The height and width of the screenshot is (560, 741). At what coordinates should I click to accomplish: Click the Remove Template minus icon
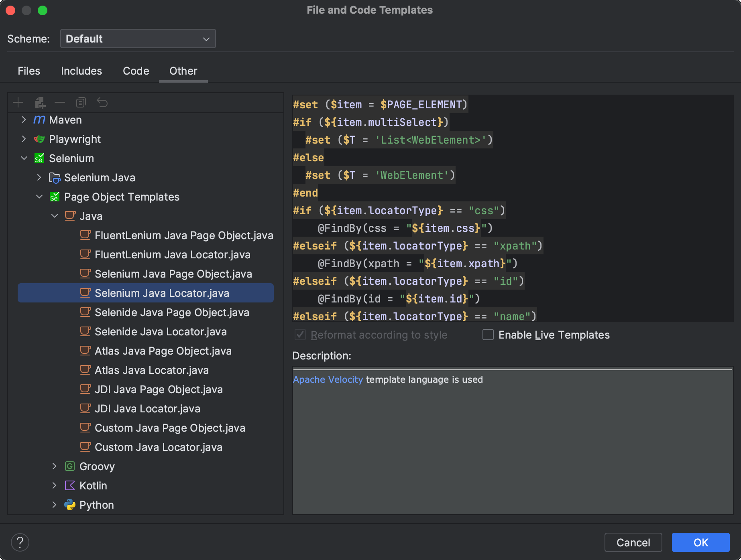pos(60,102)
